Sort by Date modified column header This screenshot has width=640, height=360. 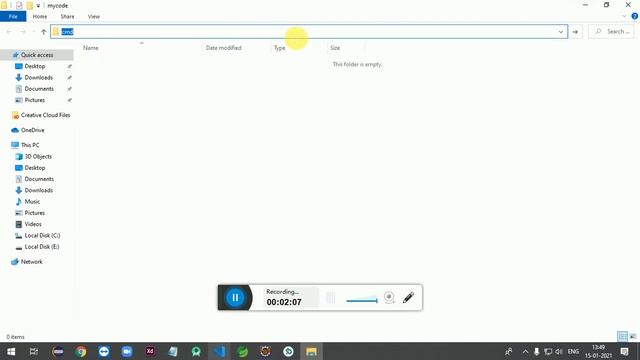point(223,48)
